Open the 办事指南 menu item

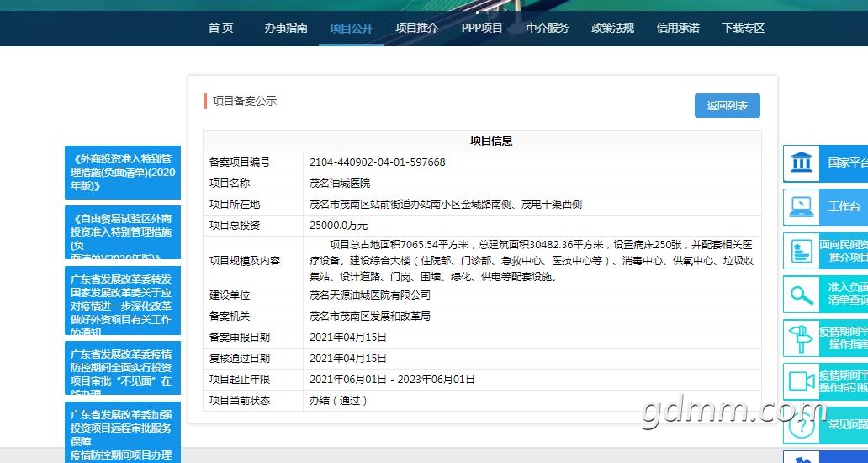click(x=286, y=28)
